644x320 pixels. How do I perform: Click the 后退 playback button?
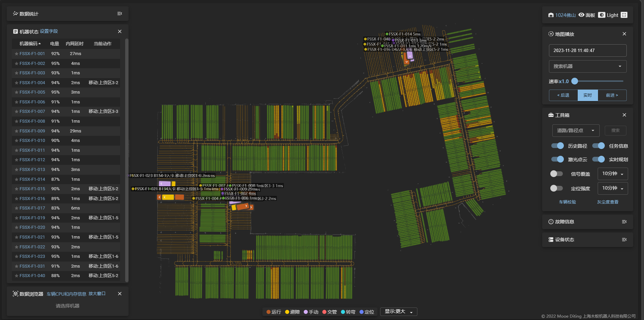(563, 95)
